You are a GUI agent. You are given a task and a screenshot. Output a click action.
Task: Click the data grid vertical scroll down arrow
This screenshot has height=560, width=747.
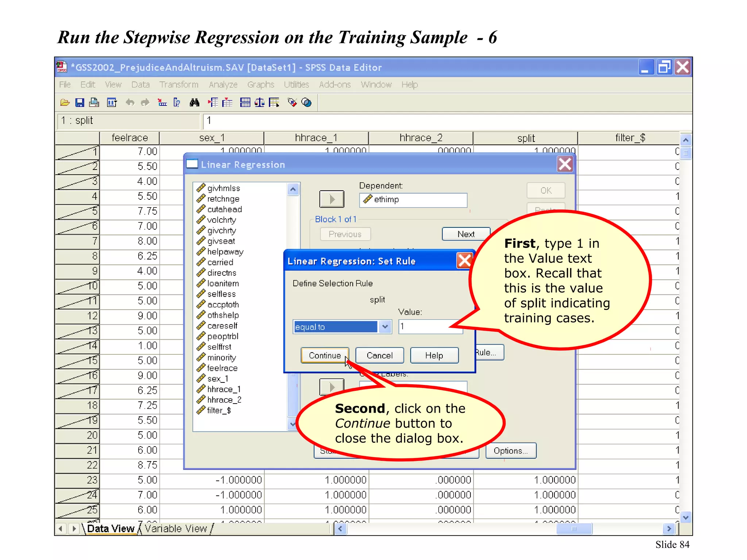(x=686, y=517)
